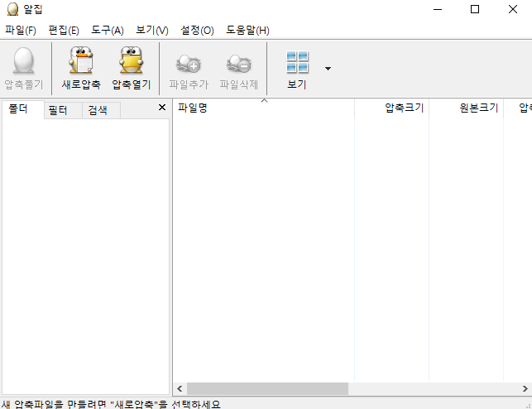Click the 압축풀기 egg icon

click(x=23, y=61)
